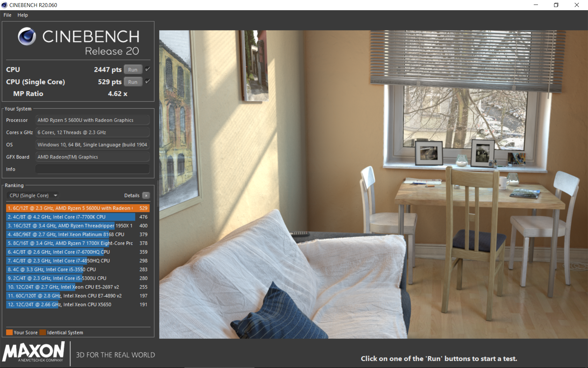Toggle the CPU test checkbox
588x368 pixels.
[x=148, y=69]
